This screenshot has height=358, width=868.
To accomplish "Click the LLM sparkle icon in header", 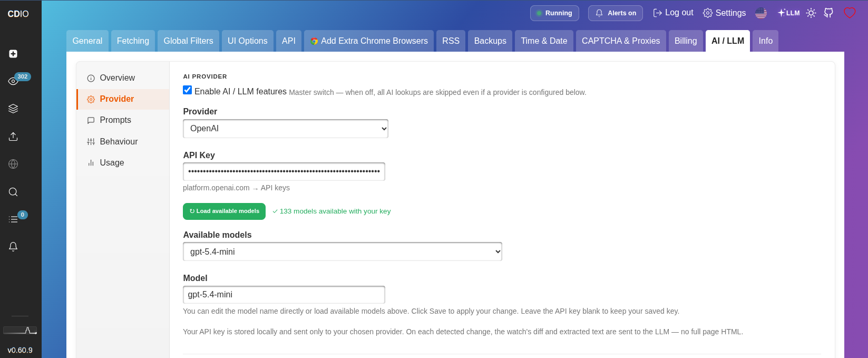I will point(788,13).
